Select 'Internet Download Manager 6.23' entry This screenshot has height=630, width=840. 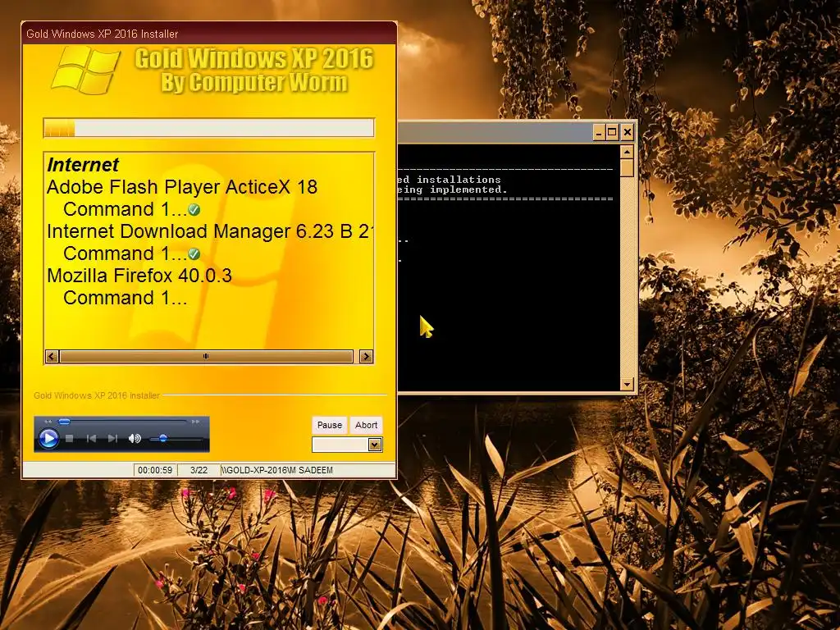pyautogui.click(x=210, y=231)
